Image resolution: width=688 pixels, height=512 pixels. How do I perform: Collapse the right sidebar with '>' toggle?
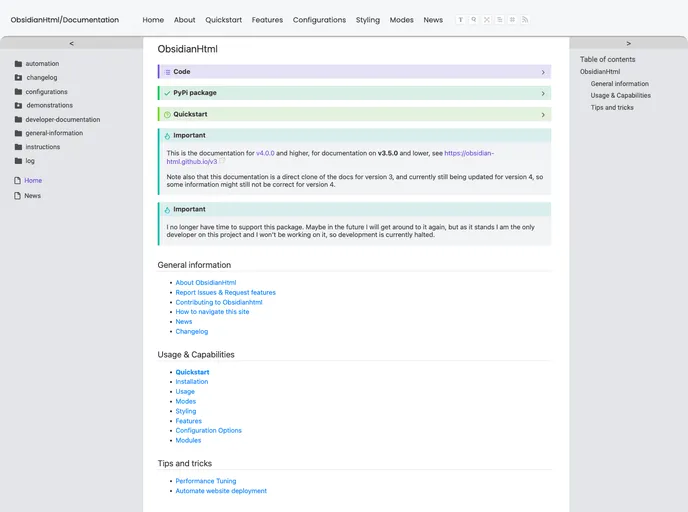coord(629,43)
